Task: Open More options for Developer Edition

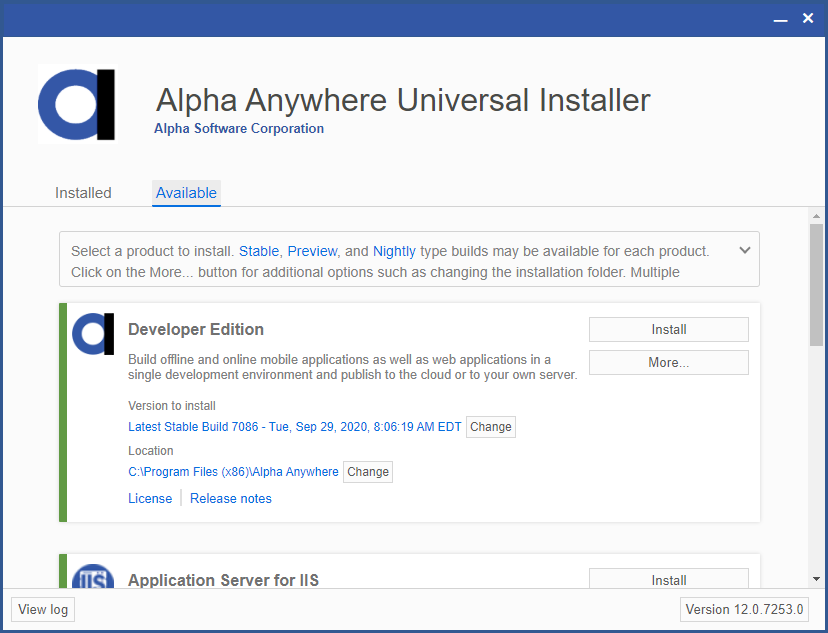Action: (669, 363)
